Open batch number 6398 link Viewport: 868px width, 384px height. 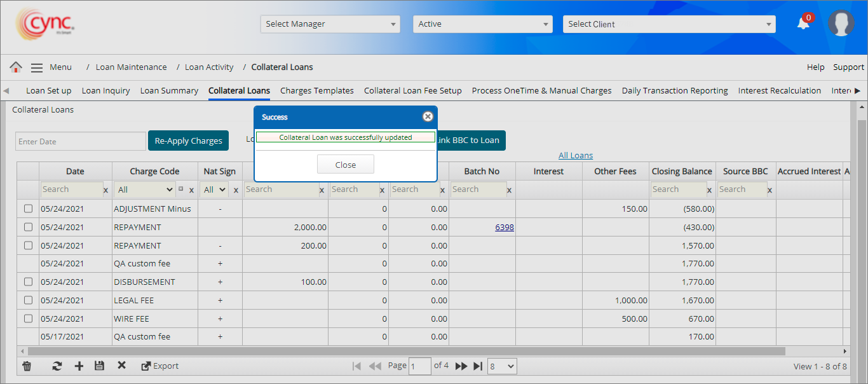tap(504, 227)
